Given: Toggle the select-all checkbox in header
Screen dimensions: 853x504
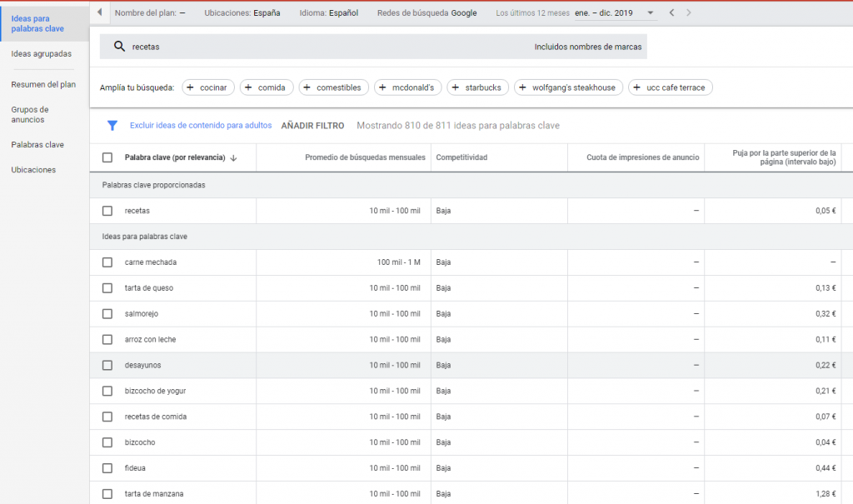Looking at the screenshot, I should point(107,157).
